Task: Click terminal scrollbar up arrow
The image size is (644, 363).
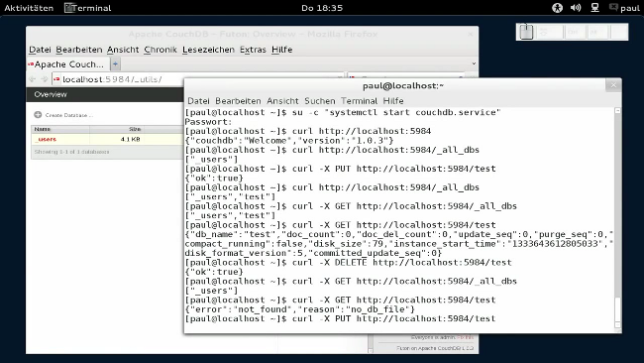Action: 617,111
